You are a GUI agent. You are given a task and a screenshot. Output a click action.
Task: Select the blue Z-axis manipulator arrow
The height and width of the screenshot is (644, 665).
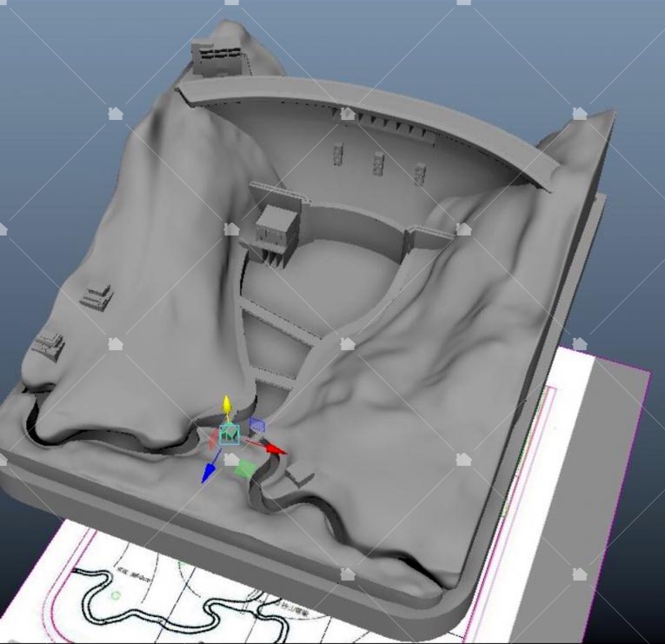tap(209, 473)
